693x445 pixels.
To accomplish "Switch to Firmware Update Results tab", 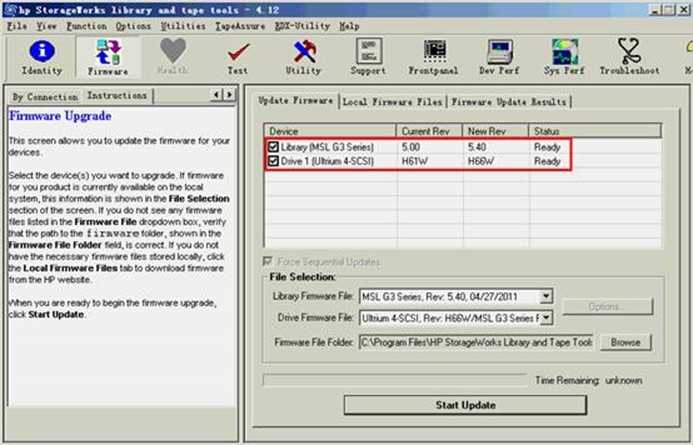I will pos(508,102).
